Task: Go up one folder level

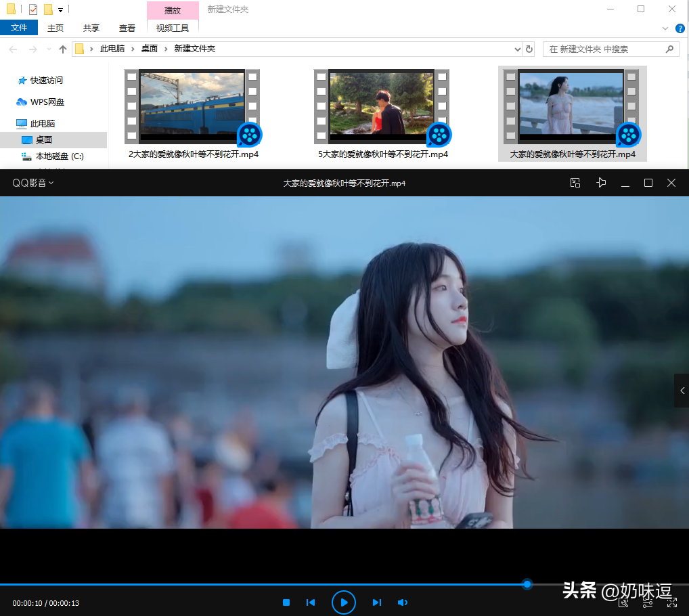Action: pyautogui.click(x=63, y=49)
